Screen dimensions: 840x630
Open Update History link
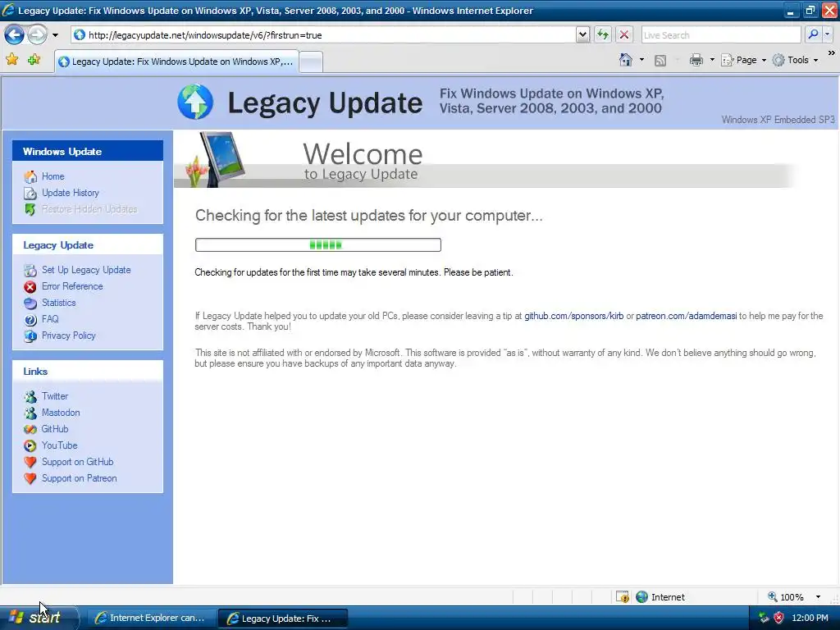[x=71, y=193]
